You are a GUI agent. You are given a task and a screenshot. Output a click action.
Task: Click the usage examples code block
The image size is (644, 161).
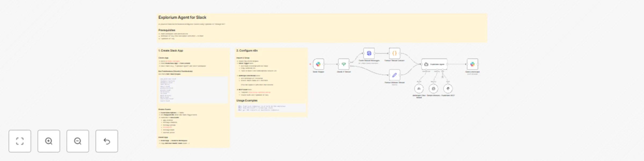point(271,108)
